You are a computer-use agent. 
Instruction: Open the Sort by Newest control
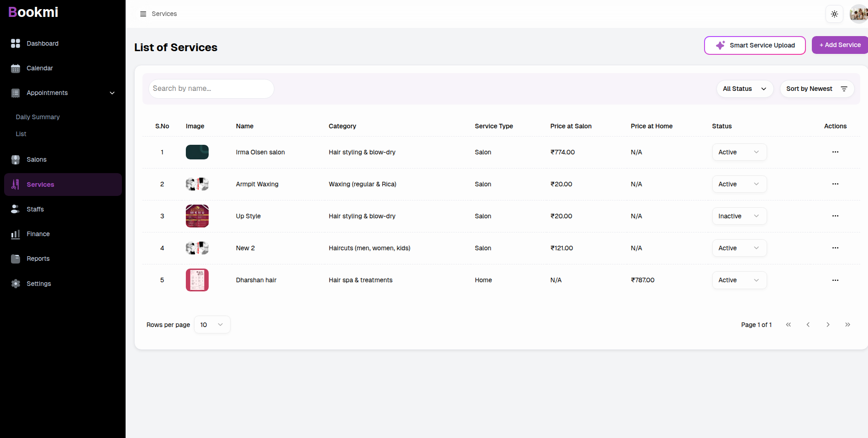pos(816,89)
